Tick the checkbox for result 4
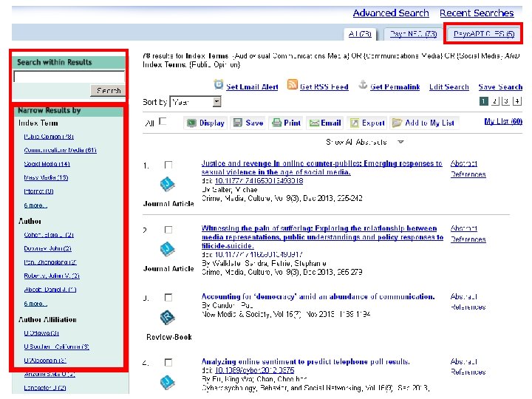Image resolution: width=532 pixels, height=399 pixels. [168, 362]
